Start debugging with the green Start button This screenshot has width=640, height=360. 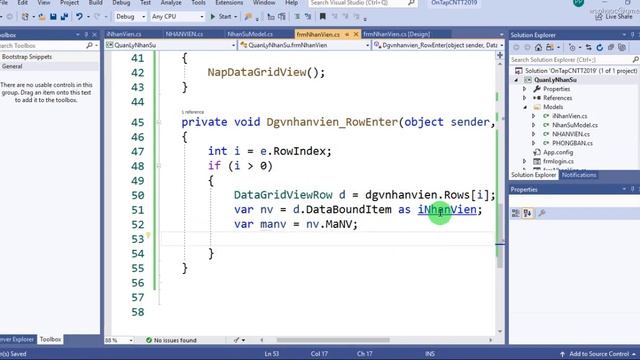pyautogui.click(x=221, y=17)
